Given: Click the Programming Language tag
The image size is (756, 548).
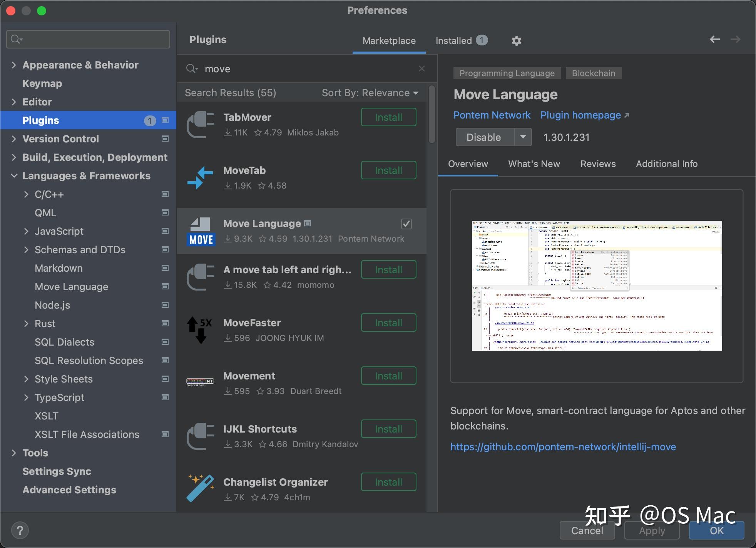Looking at the screenshot, I should tap(507, 73).
